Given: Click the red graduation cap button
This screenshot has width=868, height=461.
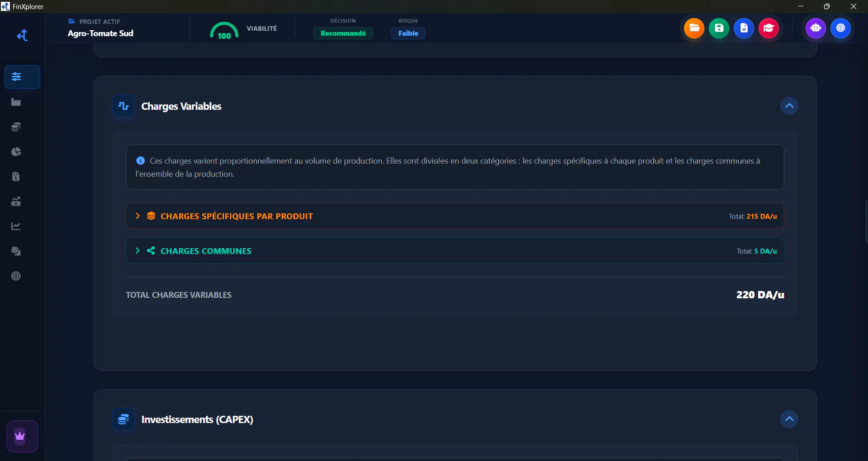Looking at the screenshot, I should [769, 28].
